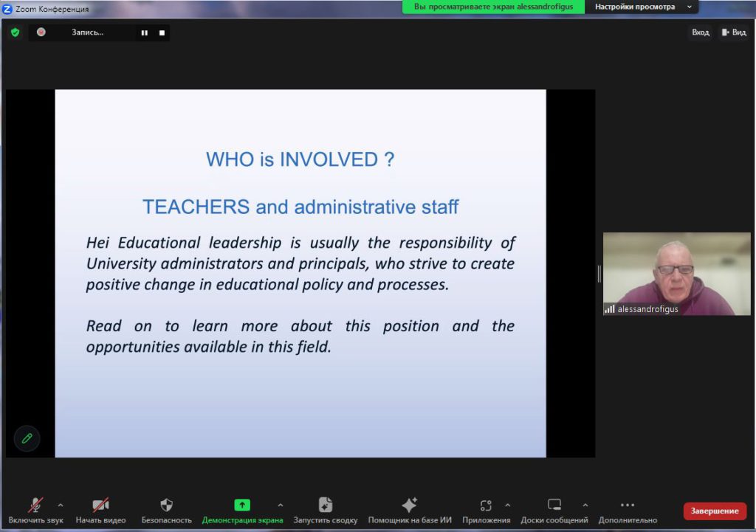Image resolution: width=756 pixels, height=532 pixels.
Task: Click the Вход sign-in button
Action: coord(700,32)
